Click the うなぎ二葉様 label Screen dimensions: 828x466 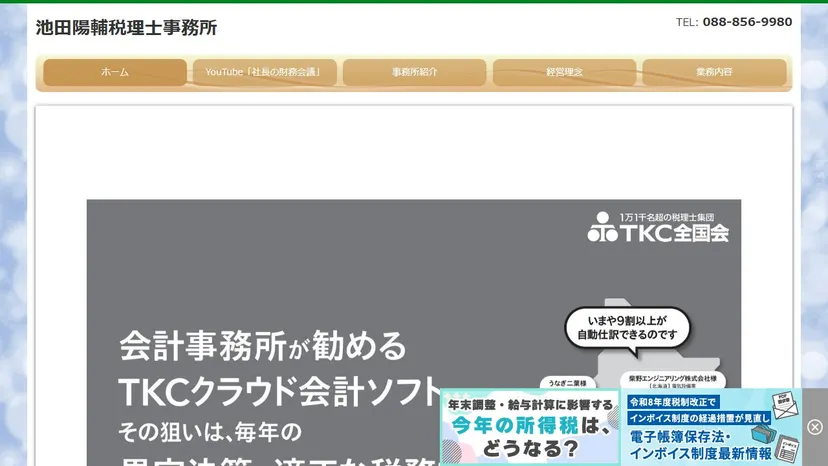pyautogui.click(x=568, y=383)
